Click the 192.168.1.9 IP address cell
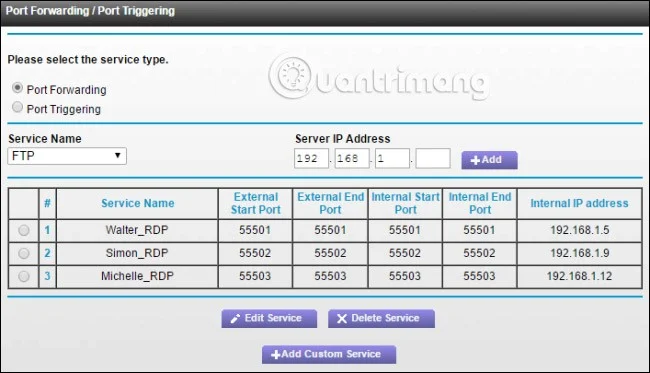Viewport: 650px width, 373px height. [580, 253]
